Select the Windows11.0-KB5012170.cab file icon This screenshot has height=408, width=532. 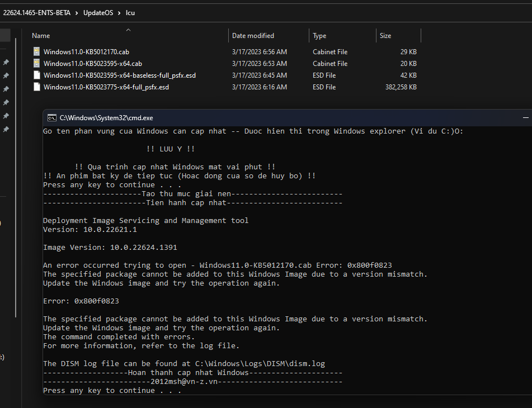37,51
